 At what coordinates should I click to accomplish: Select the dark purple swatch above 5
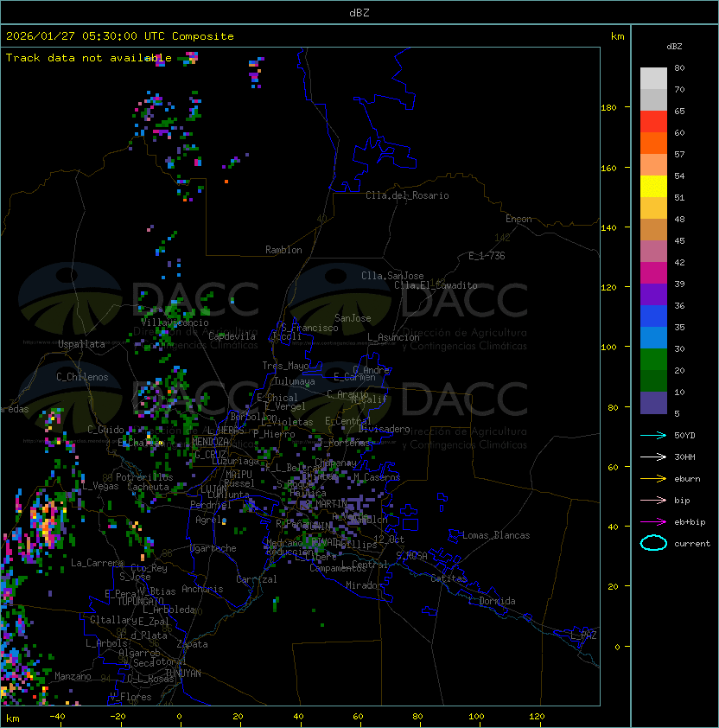[x=653, y=403]
